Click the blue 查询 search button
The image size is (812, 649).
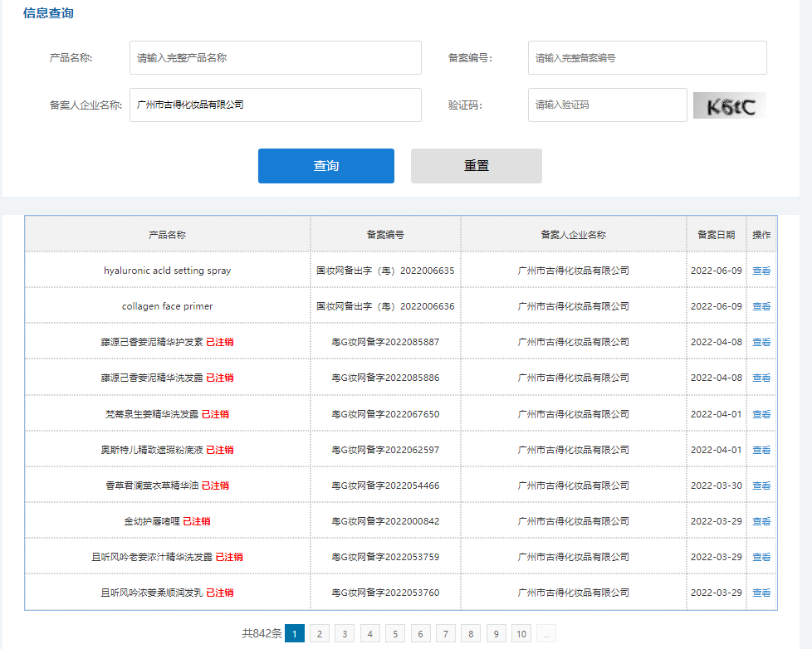coord(325,166)
